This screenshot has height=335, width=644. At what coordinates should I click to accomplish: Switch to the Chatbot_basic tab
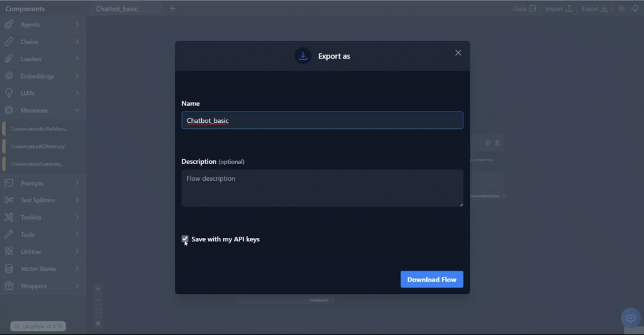pyautogui.click(x=117, y=9)
